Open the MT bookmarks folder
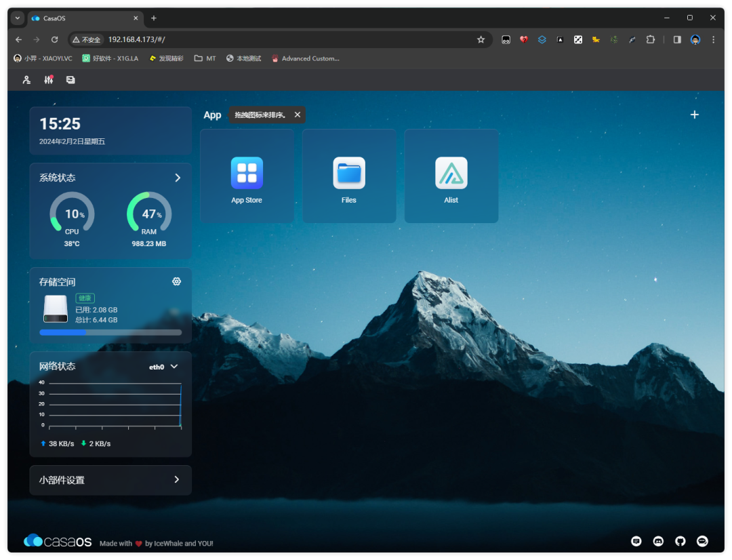732x560 pixels. pyautogui.click(x=205, y=58)
